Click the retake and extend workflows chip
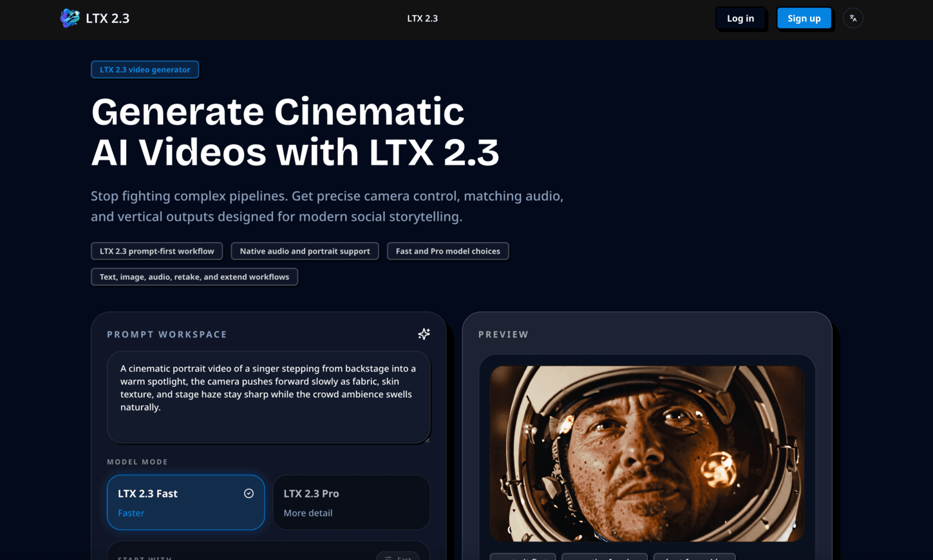933x560 pixels. click(x=194, y=277)
